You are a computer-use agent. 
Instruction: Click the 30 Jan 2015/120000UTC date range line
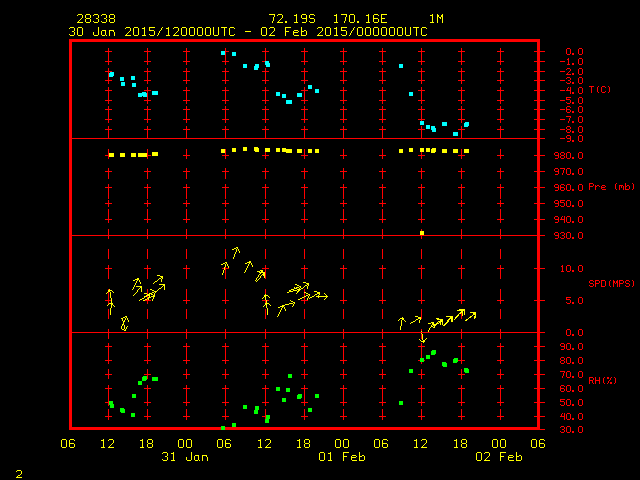tap(248, 32)
